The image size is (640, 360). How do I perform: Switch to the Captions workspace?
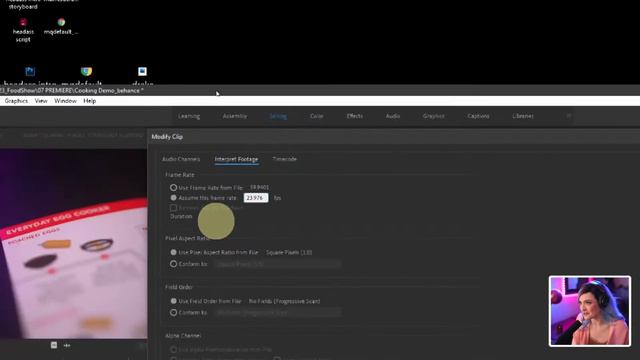point(478,116)
